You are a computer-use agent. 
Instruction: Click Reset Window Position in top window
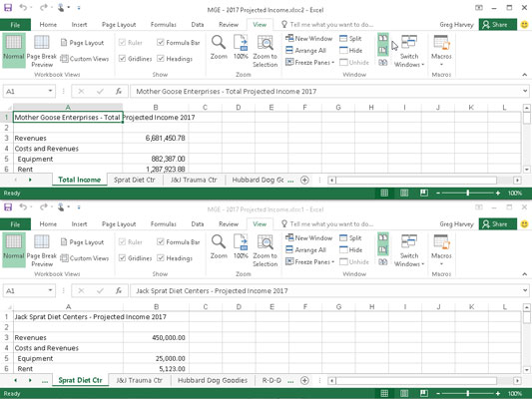coord(383,63)
